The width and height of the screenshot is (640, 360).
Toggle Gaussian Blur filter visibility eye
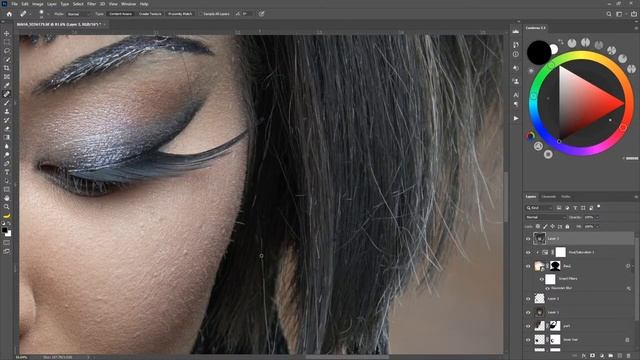pos(547,289)
